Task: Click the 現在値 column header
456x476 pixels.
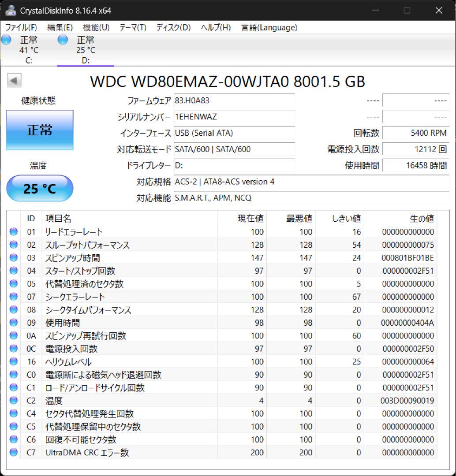Action: (242, 218)
